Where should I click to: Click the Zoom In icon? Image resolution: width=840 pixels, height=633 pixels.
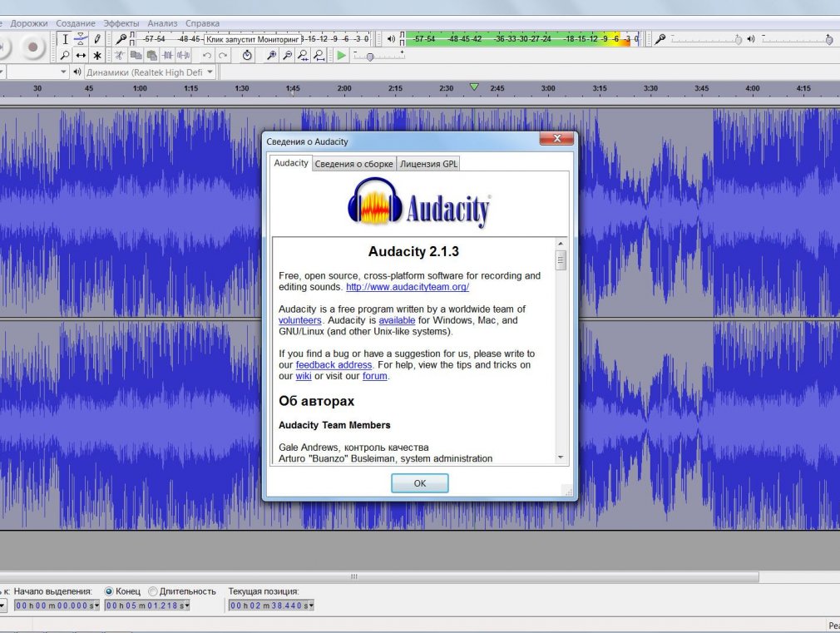[x=272, y=55]
